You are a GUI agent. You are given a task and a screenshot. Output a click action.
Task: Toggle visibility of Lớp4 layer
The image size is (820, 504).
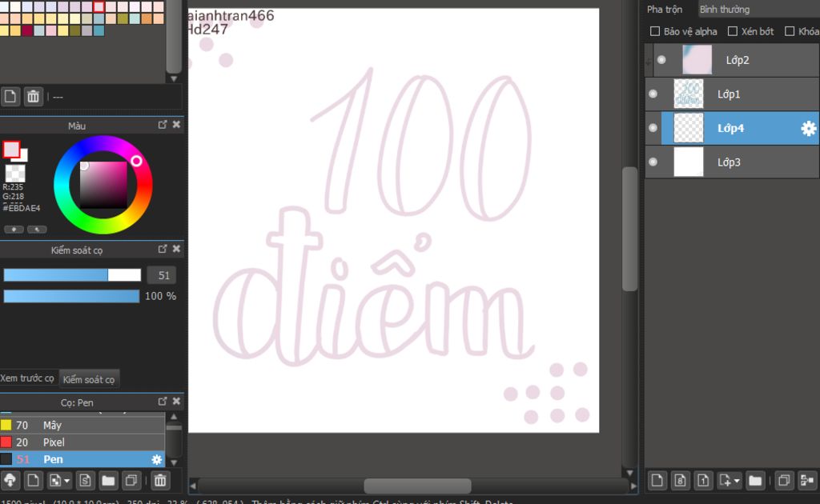pyautogui.click(x=653, y=128)
